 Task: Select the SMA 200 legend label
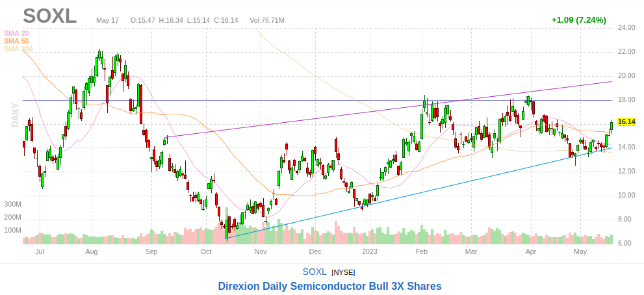(x=18, y=49)
